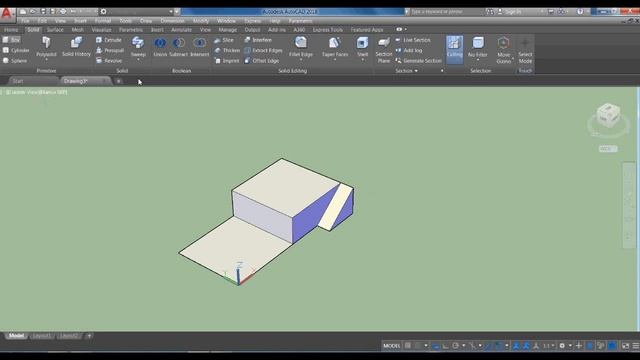Expand the Fillet Edge dropdown arrow
Viewport: 640px width, 360px height.
pos(301,60)
